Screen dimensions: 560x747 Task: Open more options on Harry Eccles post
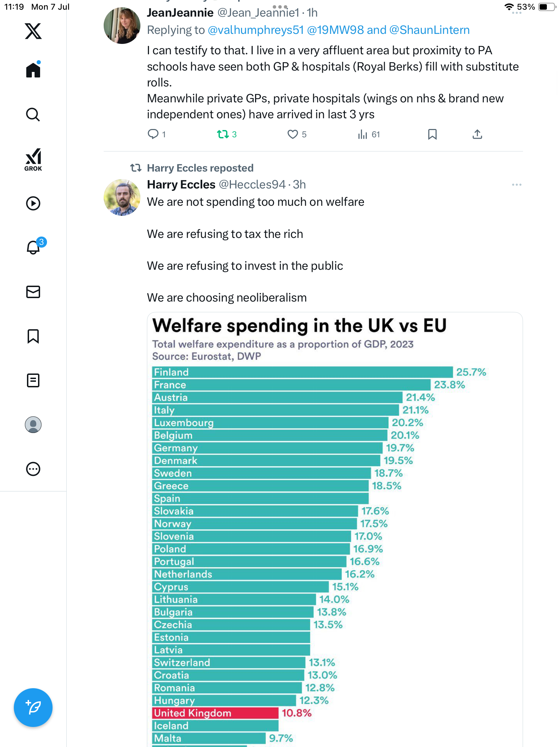pos(517,185)
